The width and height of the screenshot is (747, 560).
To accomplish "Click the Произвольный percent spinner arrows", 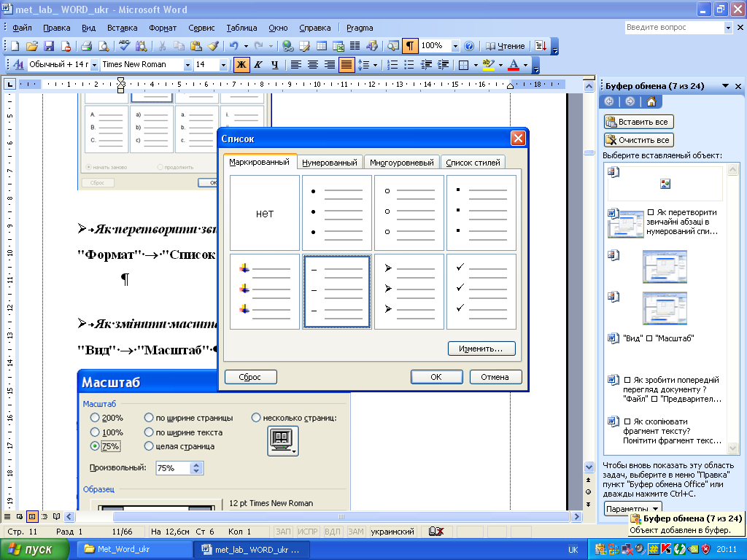I will 196,468.
